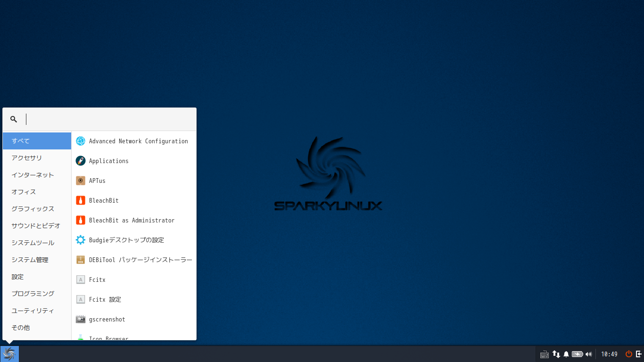Viewport: 644px width, 362px height.
Task: Open BleachBit as Administrator text entry
Action: pos(132,221)
